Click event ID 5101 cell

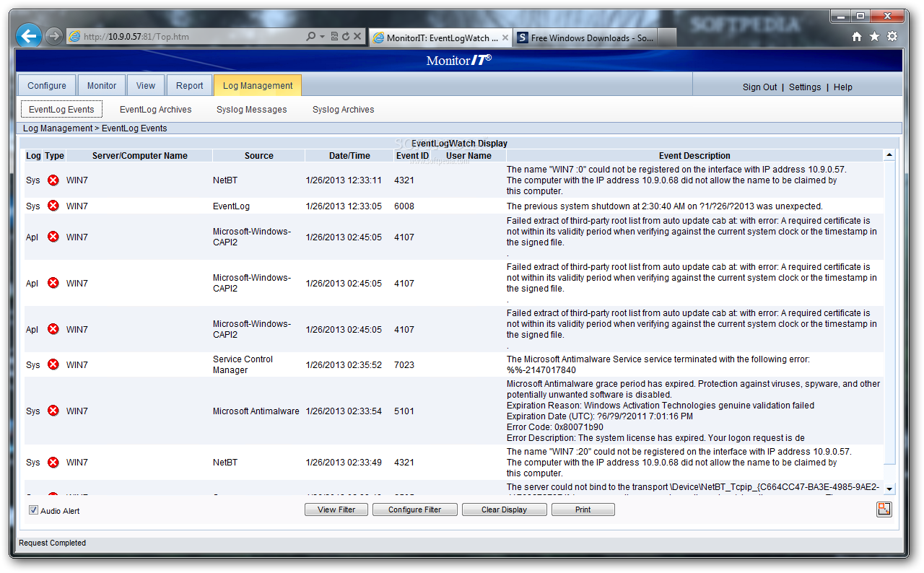[x=404, y=411]
